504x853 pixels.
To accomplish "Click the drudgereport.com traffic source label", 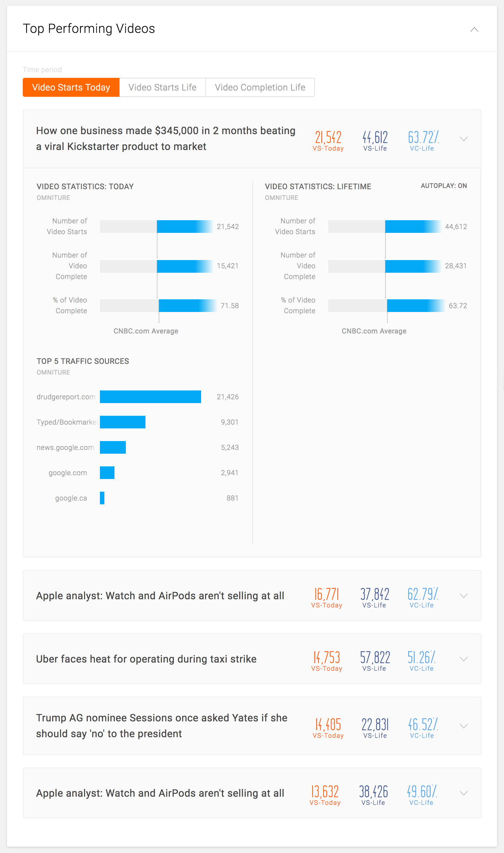I will (65, 396).
